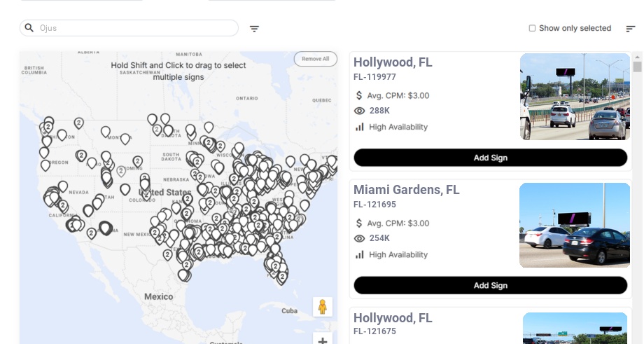Image resolution: width=644 pixels, height=344 pixels.
Task: Click the availability bars icon for Miami Gardens
Action: [x=360, y=254]
